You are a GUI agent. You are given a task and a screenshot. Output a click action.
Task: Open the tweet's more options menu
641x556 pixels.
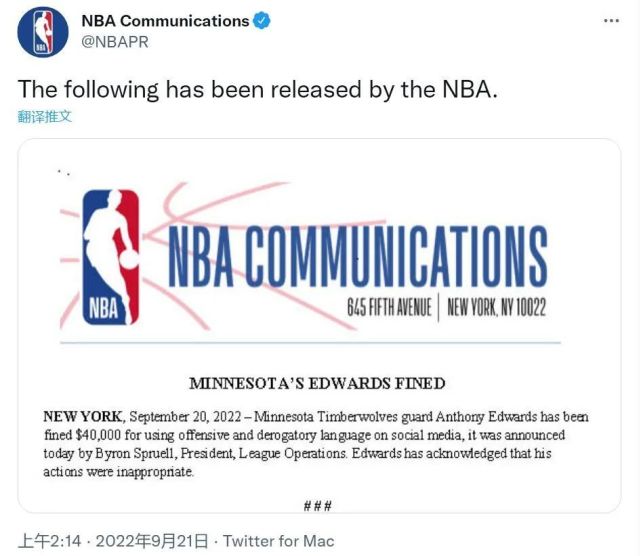(612, 21)
